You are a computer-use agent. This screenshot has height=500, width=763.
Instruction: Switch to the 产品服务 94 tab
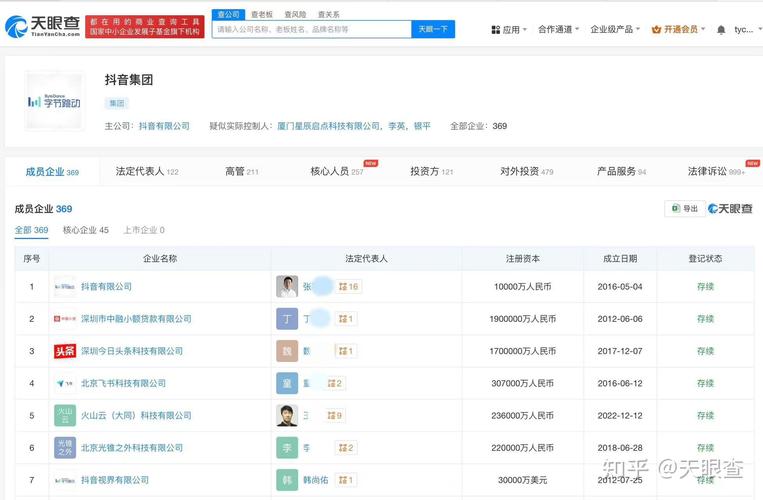point(621,171)
